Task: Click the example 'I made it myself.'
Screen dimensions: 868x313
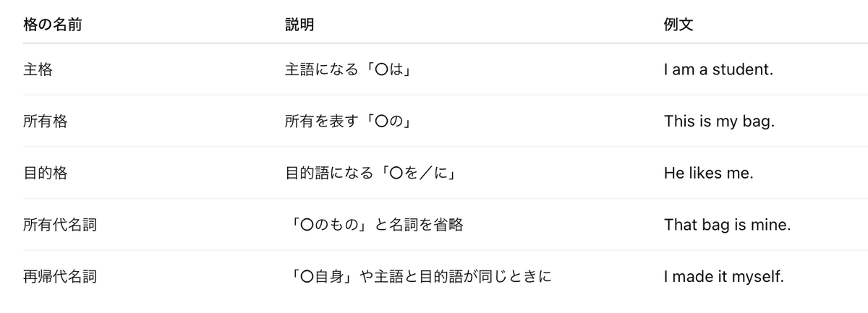Action: [724, 277]
